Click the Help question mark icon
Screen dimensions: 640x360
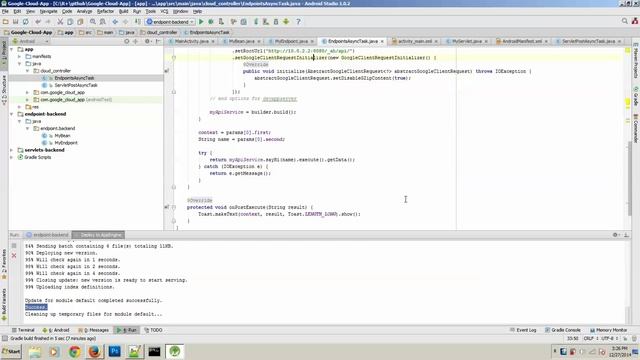298,22
